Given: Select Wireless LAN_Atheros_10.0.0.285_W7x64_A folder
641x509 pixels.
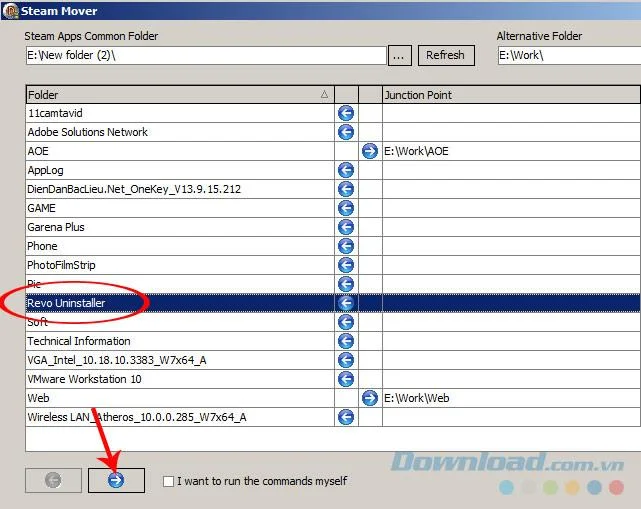Looking at the screenshot, I should [179, 417].
